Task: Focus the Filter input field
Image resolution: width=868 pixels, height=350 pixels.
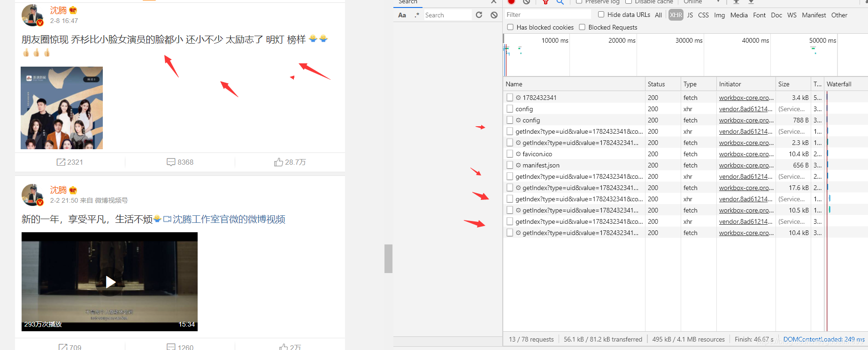Action: 547,15
